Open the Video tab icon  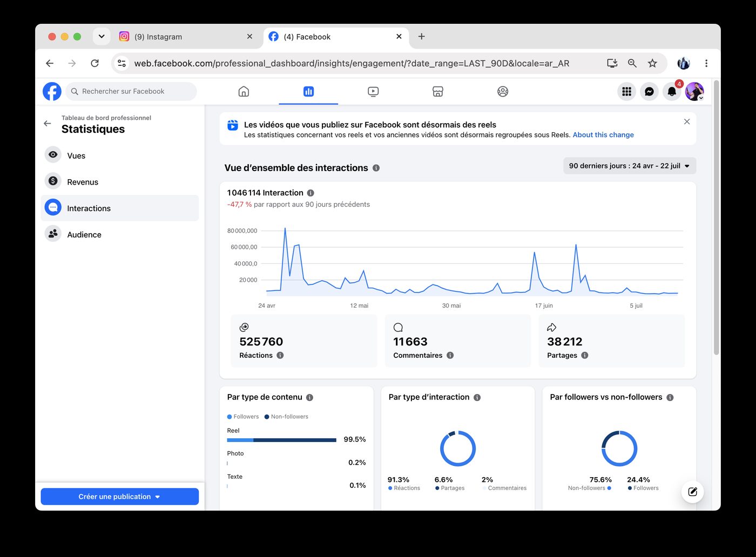(x=373, y=91)
